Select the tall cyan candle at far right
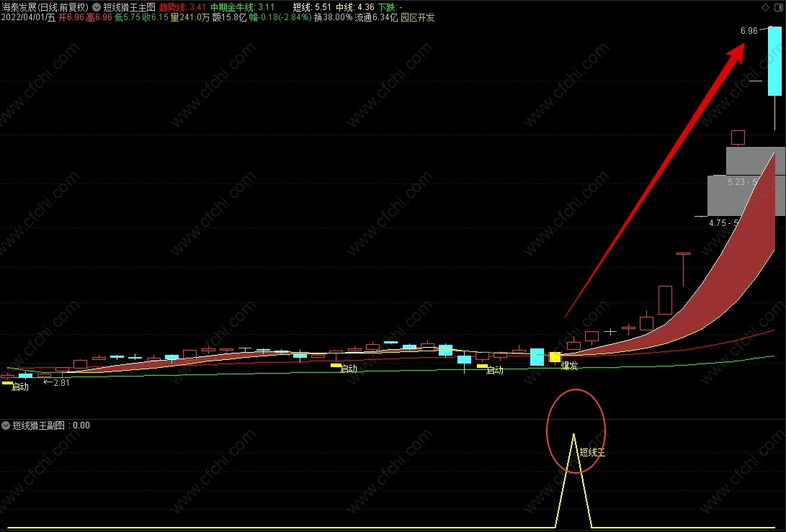 [774, 61]
